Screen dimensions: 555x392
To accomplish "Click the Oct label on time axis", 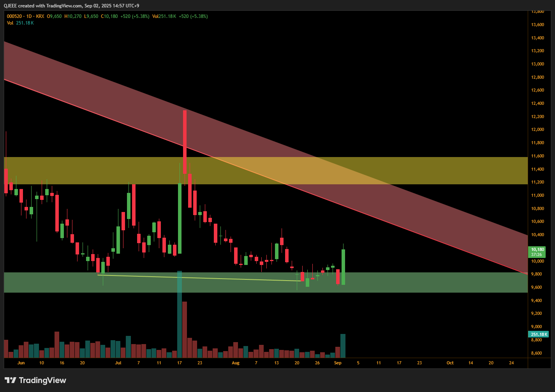I will [450, 363].
